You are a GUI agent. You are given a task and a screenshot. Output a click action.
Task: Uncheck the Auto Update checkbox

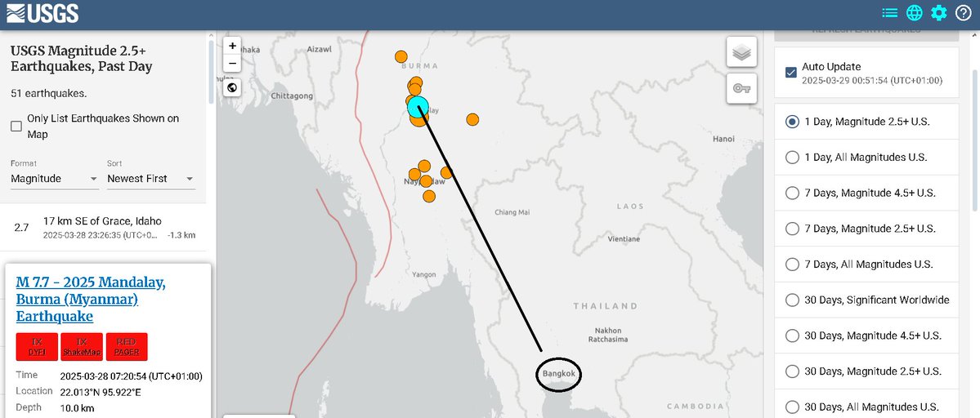[x=791, y=73]
